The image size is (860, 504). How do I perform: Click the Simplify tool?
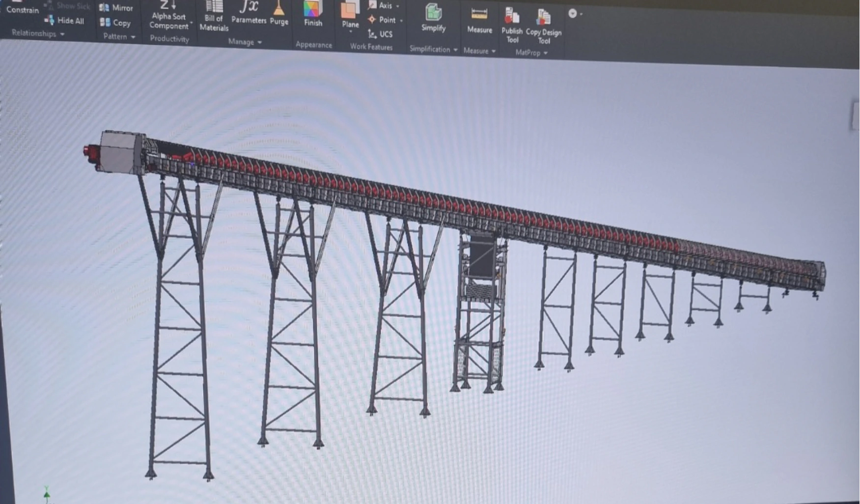(x=433, y=18)
